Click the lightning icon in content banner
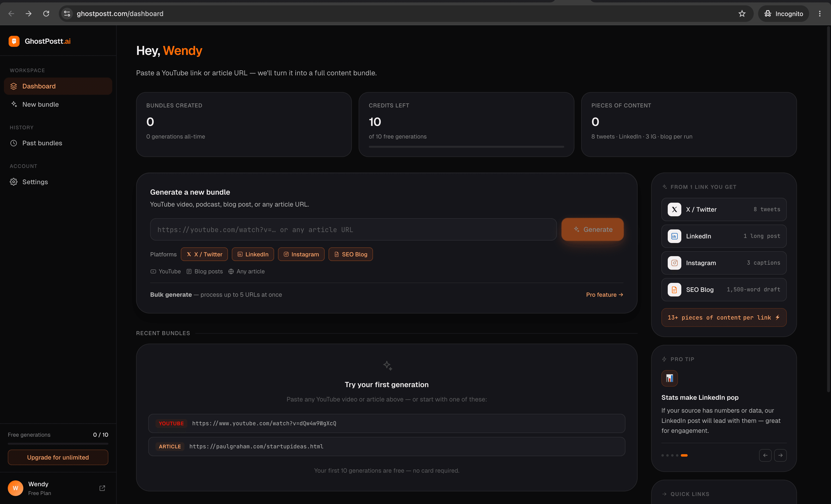Screen dimensions: 831x504 [x=778, y=317]
